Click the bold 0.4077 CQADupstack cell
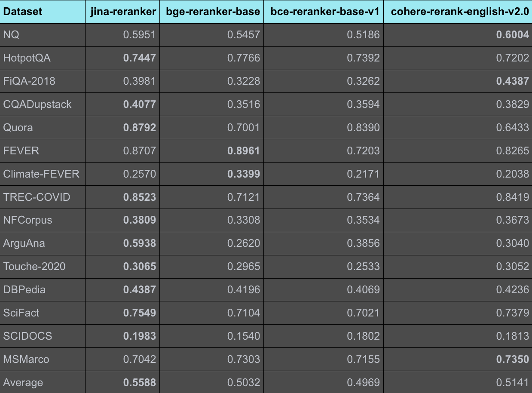The height and width of the screenshot is (393, 532). [140, 104]
